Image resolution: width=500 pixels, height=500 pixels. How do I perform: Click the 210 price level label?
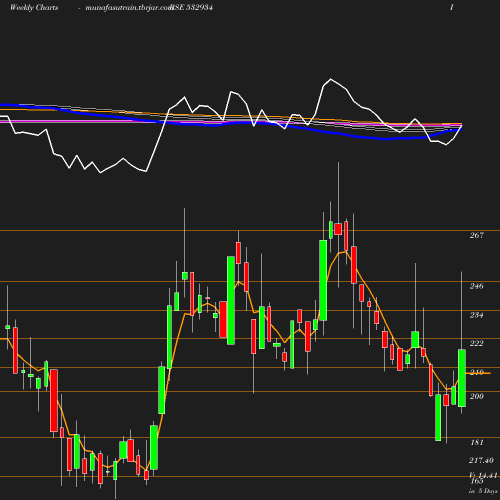[x=476, y=372]
